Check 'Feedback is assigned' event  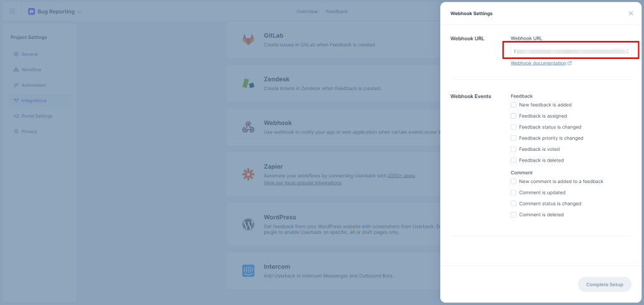[514, 116]
